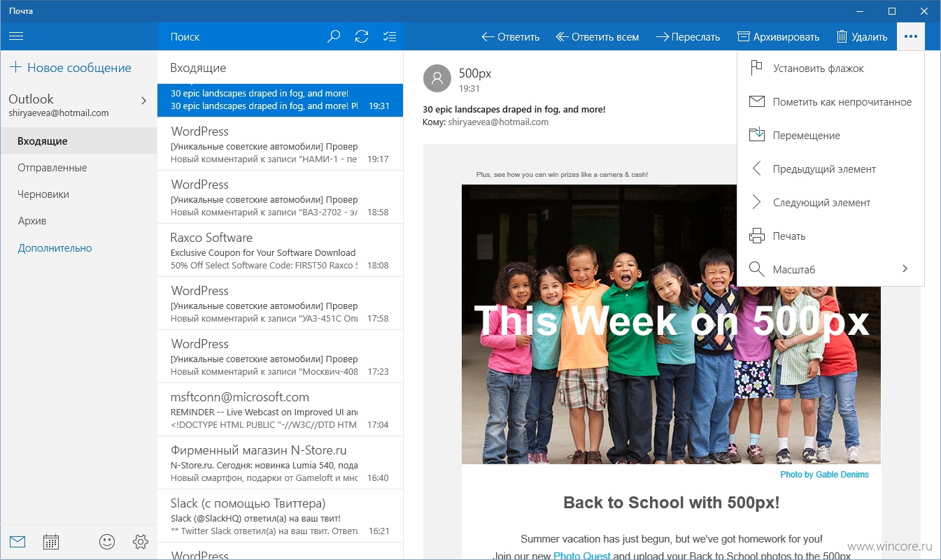Open Фирменный магазин N-Store.ru email
Viewport: 941px width, 560px height.
(280, 463)
